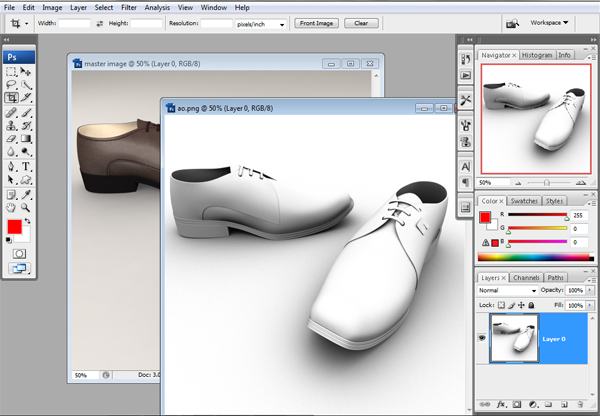The image size is (600, 416).
Task: Click the Resolution input field
Action: [217, 23]
